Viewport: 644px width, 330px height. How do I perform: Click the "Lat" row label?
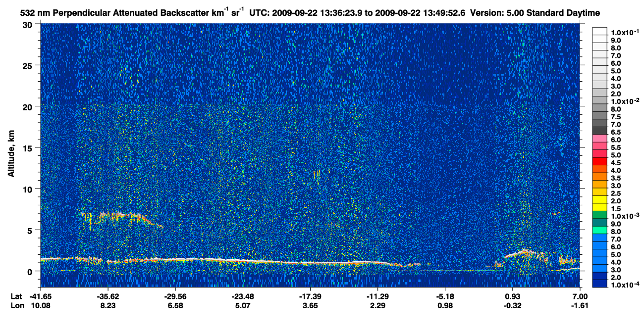(16, 296)
